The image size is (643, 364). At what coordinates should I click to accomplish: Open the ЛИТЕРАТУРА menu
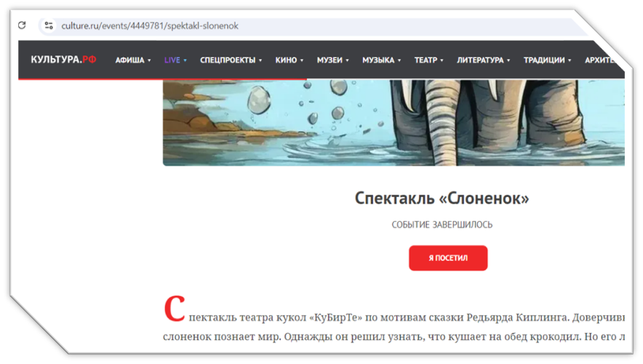coord(480,60)
